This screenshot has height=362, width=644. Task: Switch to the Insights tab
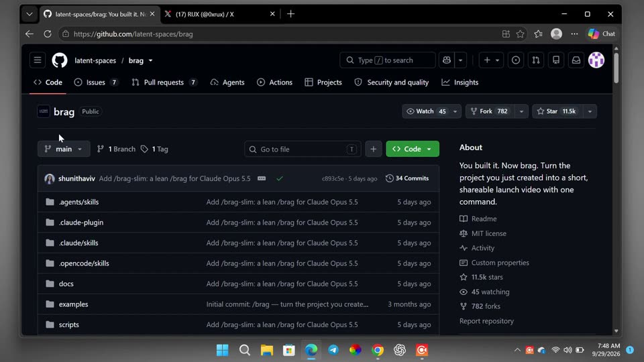pos(460,82)
